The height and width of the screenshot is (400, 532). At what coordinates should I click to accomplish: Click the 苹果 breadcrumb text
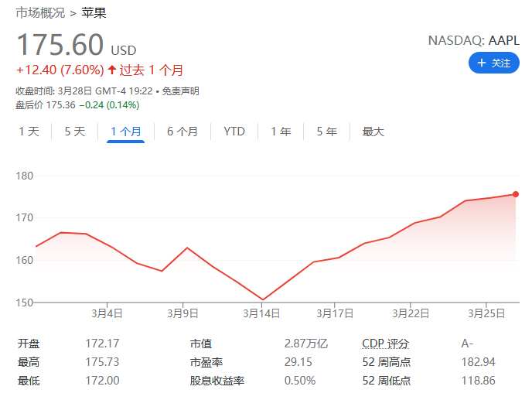tap(94, 13)
